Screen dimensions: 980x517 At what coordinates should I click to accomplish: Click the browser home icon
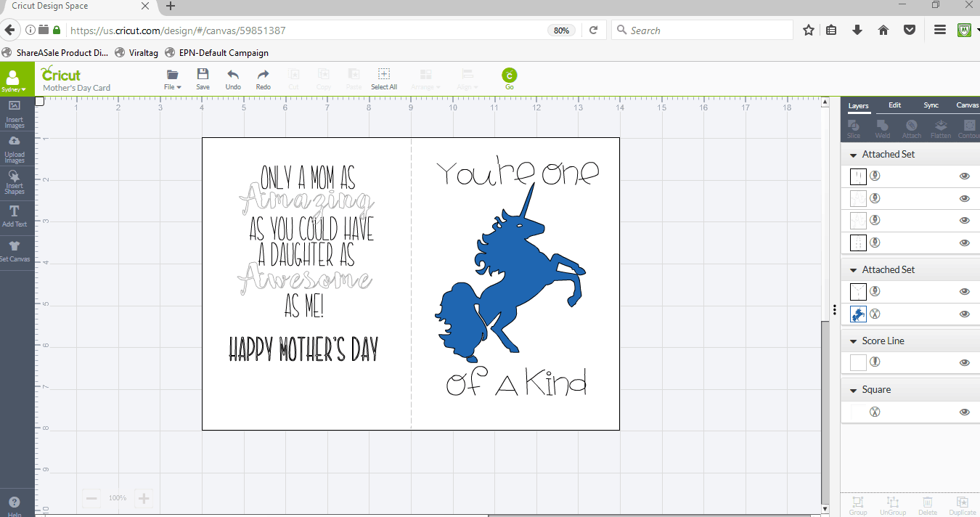coord(883,30)
